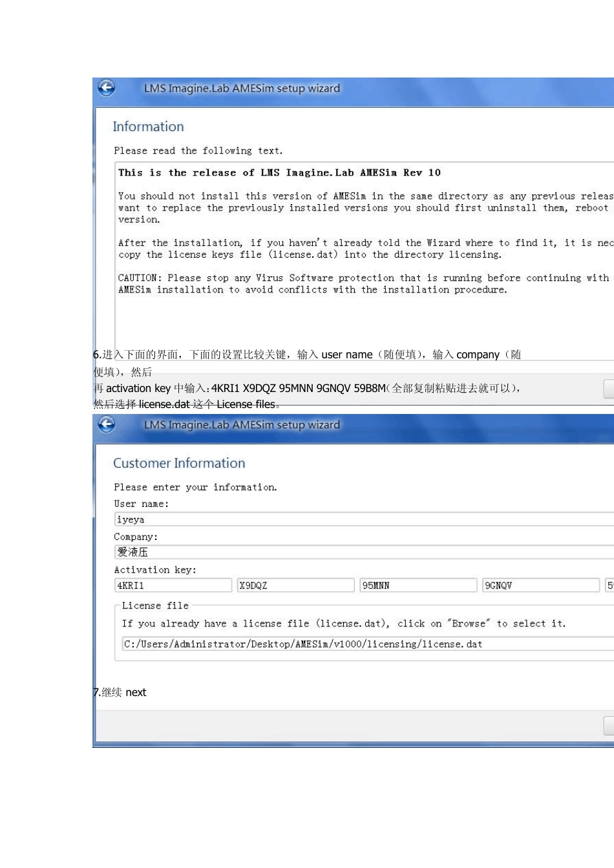Click the 'Company:' label

136,537
